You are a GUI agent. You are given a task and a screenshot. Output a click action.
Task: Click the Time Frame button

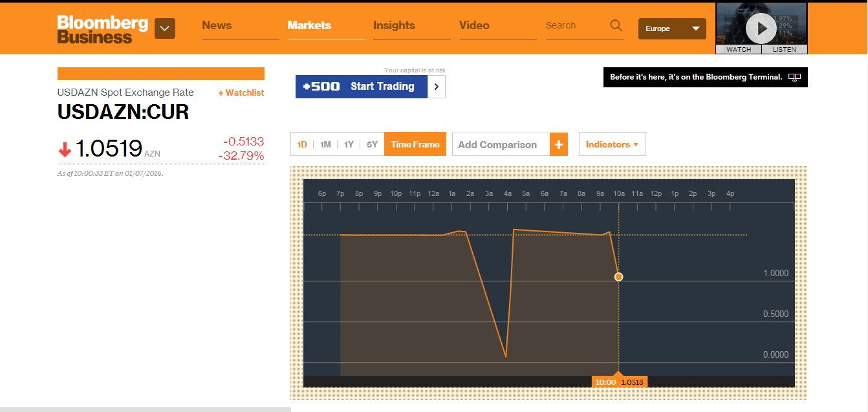pos(415,144)
